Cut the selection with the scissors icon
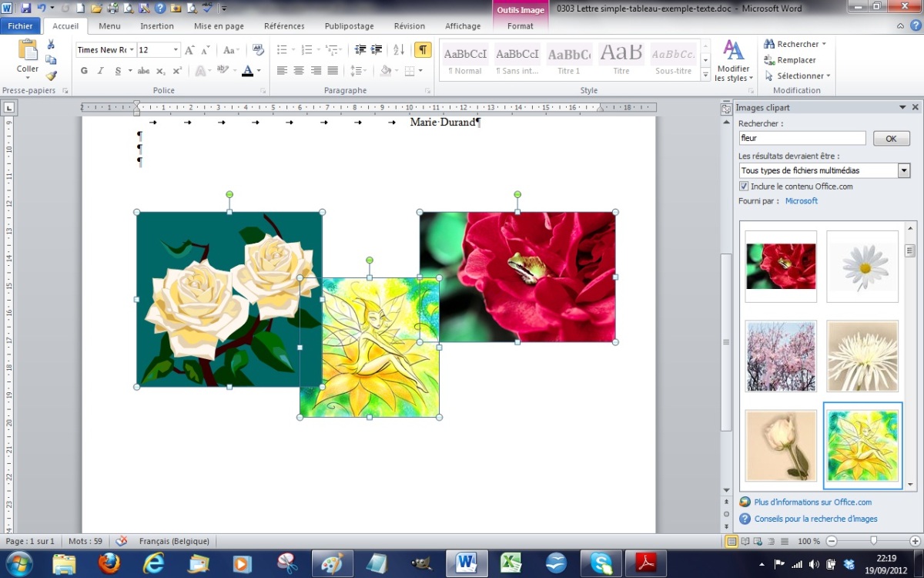This screenshot has width=924, height=578. pos(51,45)
